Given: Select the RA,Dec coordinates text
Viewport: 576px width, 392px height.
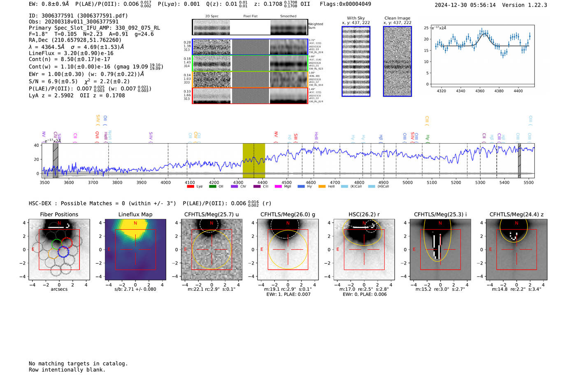Looking at the screenshot, I should 75,40.
